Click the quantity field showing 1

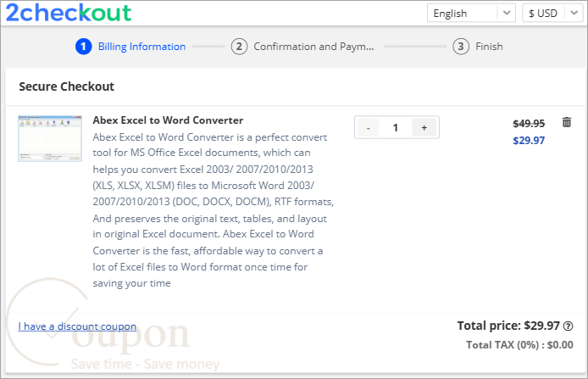pyautogui.click(x=396, y=127)
